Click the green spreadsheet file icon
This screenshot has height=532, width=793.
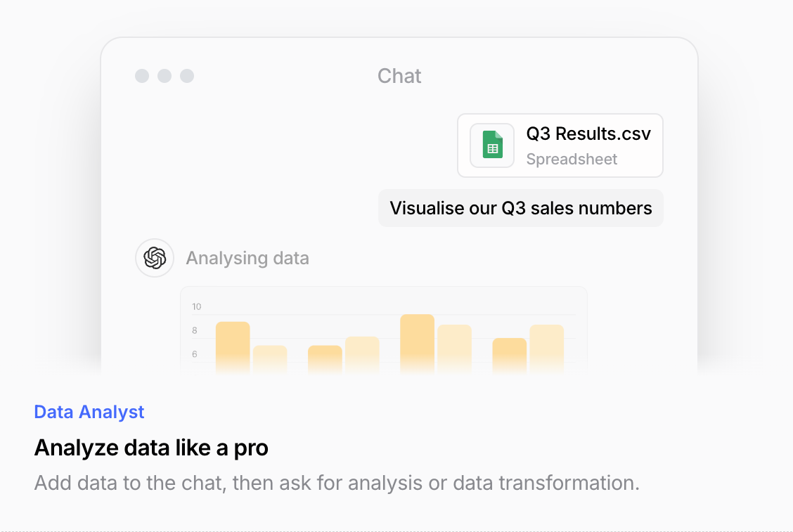click(491, 145)
